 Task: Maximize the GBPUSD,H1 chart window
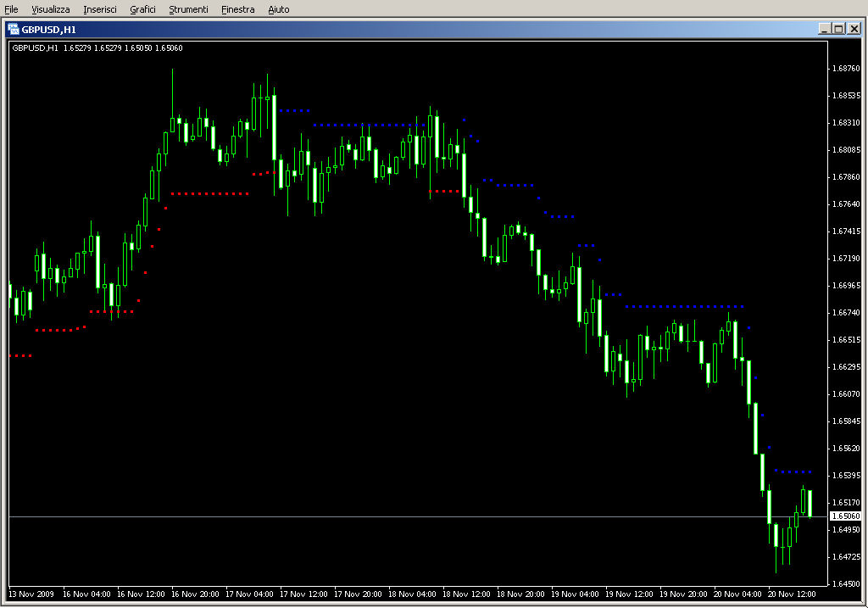(x=838, y=29)
